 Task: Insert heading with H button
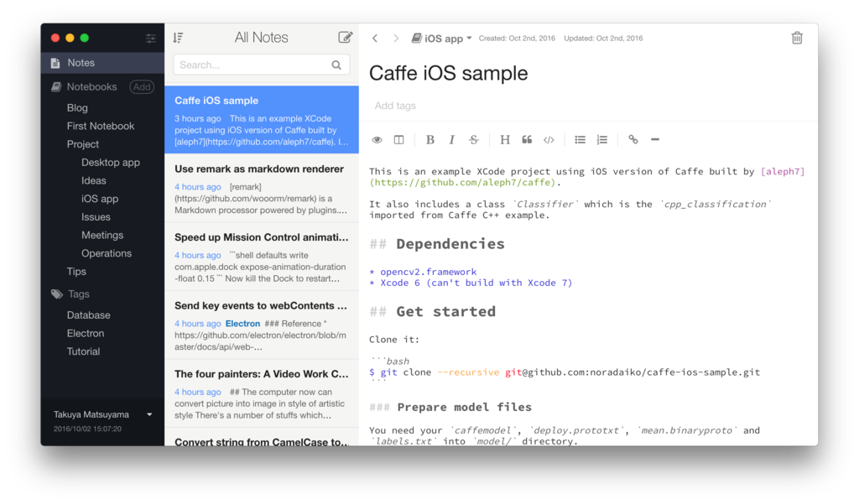click(505, 140)
